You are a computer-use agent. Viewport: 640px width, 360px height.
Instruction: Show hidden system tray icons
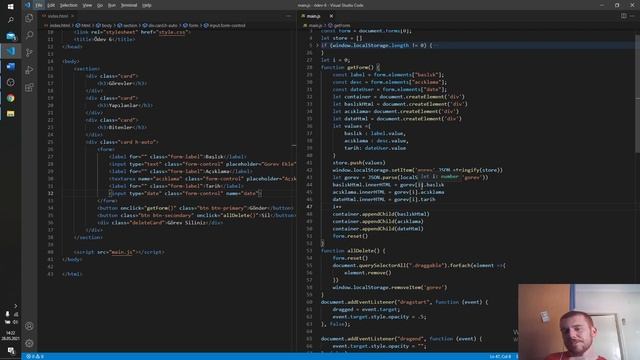click(16, 306)
